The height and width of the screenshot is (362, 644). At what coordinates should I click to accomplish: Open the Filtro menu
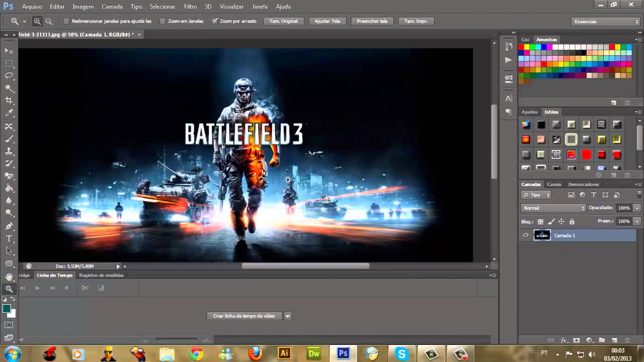pos(190,7)
